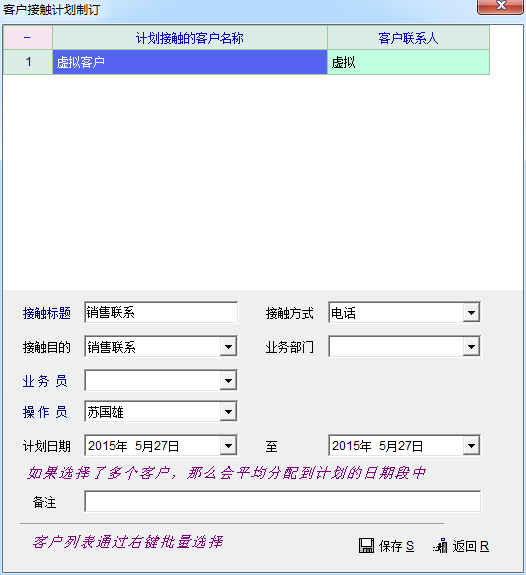Click the 接触标题 text field
526x575 pixels.
[161, 312]
